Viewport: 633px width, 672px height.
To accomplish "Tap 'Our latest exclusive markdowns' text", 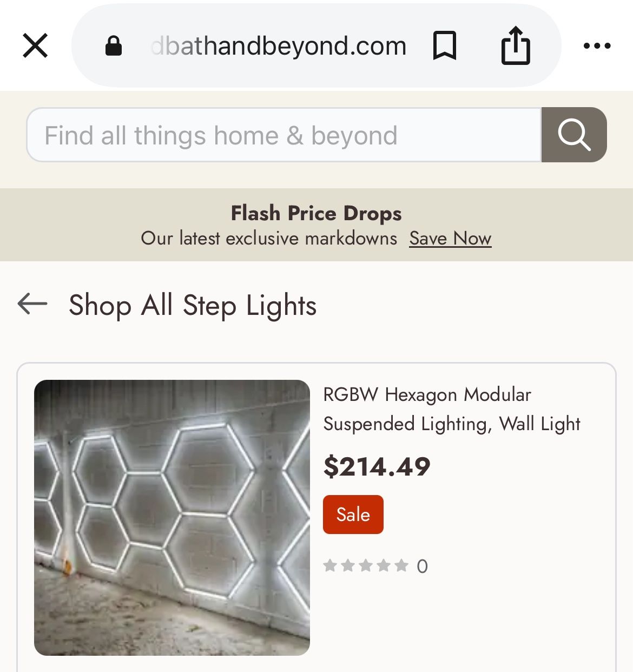I will [x=269, y=238].
